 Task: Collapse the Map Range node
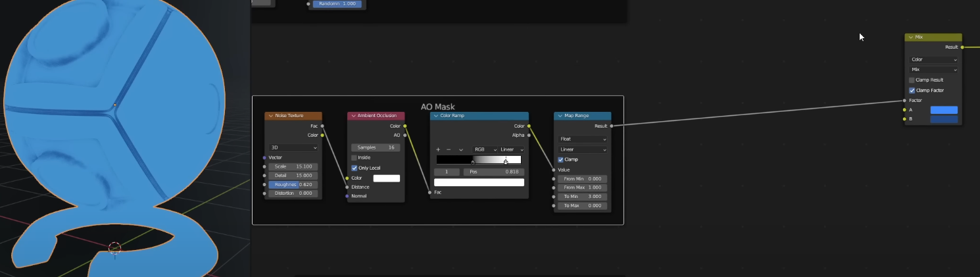coord(559,116)
